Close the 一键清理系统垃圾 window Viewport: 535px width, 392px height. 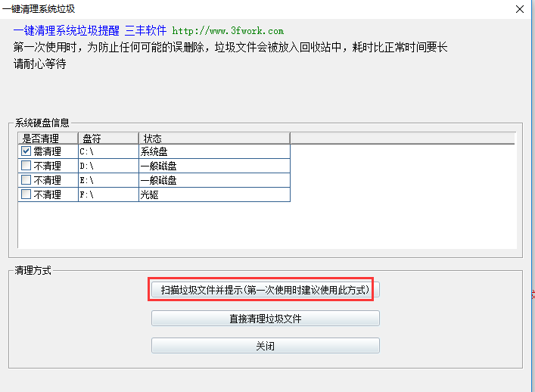click(520, 9)
